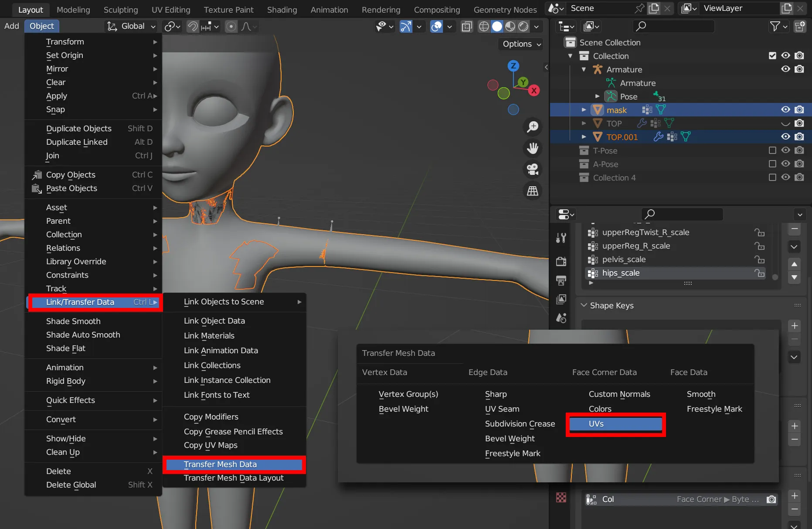This screenshot has height=529, width=812.
Task: Open Tool properties tab icon
Action: pos(561,238)
